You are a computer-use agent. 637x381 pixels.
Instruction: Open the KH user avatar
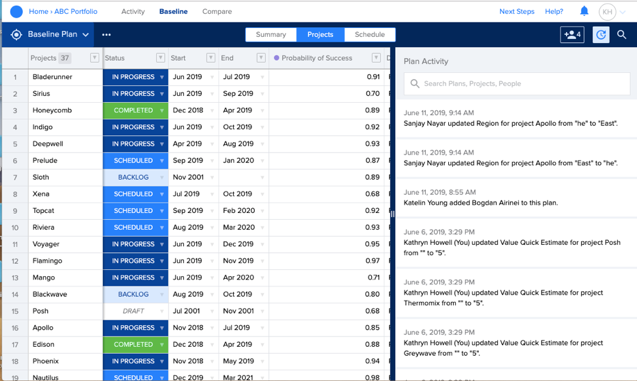[607, 12]
